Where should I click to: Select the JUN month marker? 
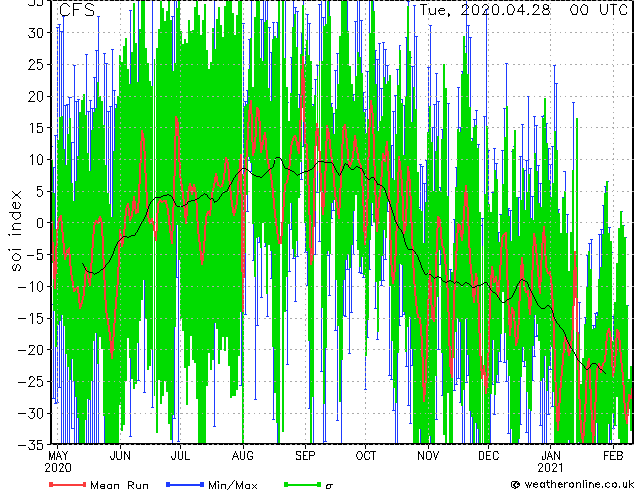pyautogui.click(x=120, y=455)
